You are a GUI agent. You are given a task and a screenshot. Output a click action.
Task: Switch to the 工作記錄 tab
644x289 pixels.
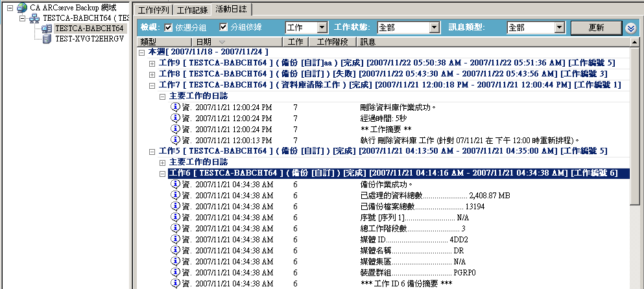point(193,10)
